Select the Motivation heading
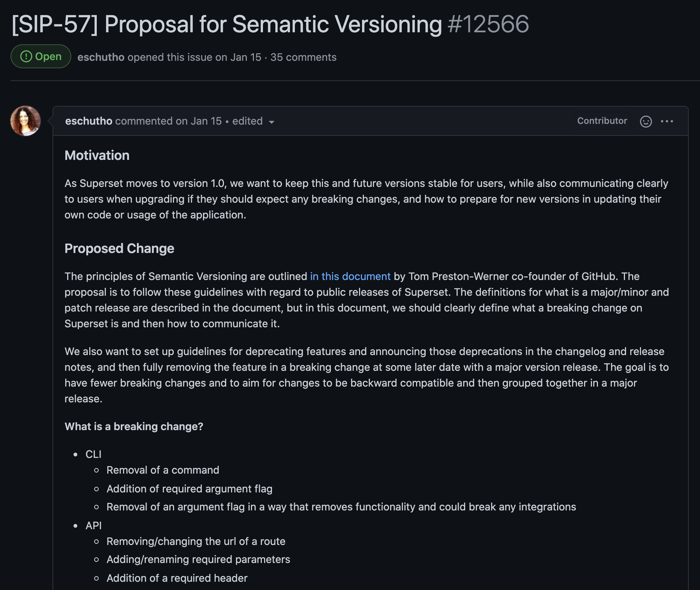 point(97,155)
